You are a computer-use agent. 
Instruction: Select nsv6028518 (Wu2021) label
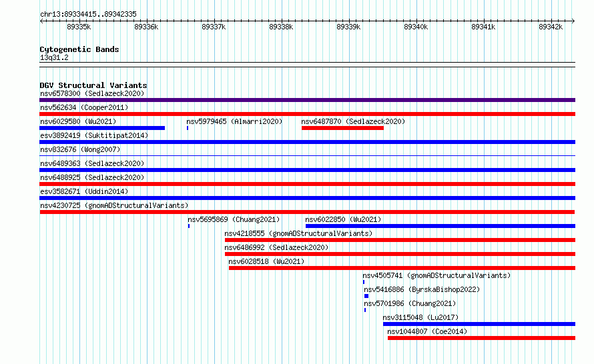266,261
